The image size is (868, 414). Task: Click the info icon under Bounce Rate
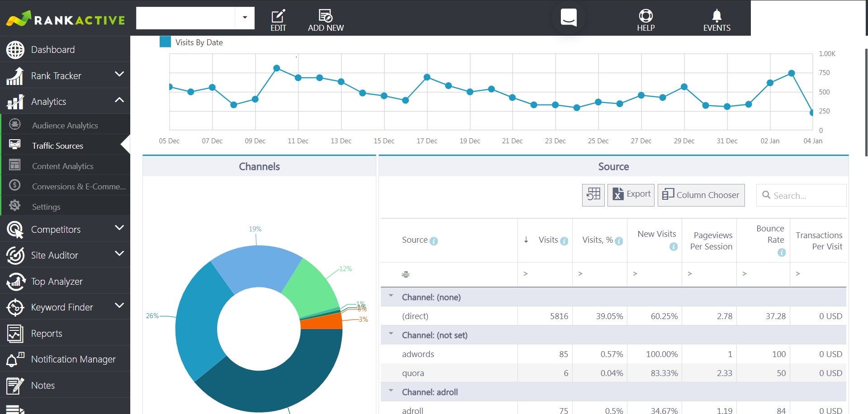781,253
